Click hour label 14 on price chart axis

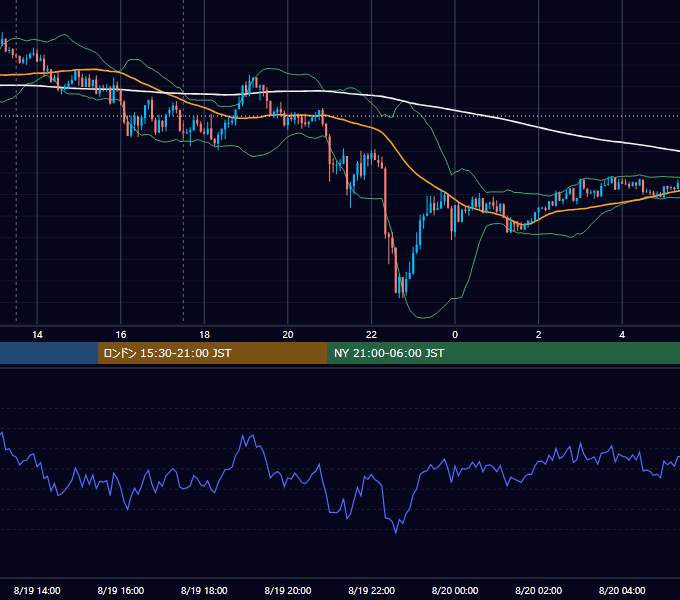[37, 335]
